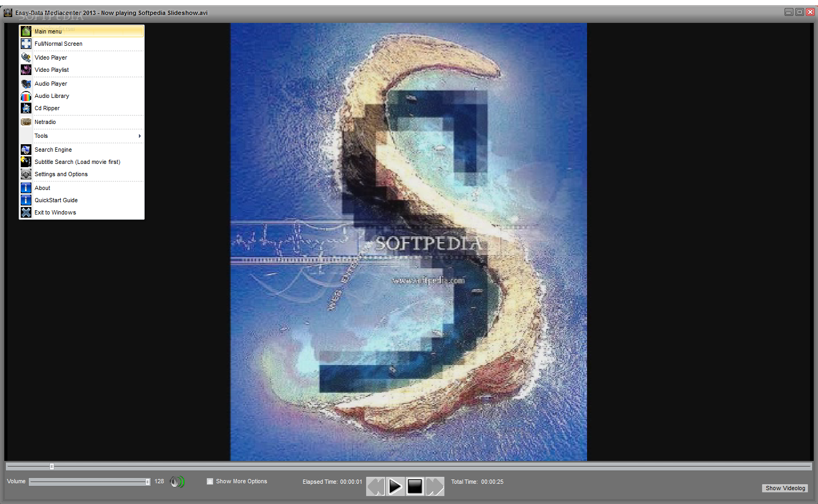The height and width of the screenshot is (504, 818).
Task: Click the Easy-Data Mediacenter title bar icon
Action: (x=8, y=12)
